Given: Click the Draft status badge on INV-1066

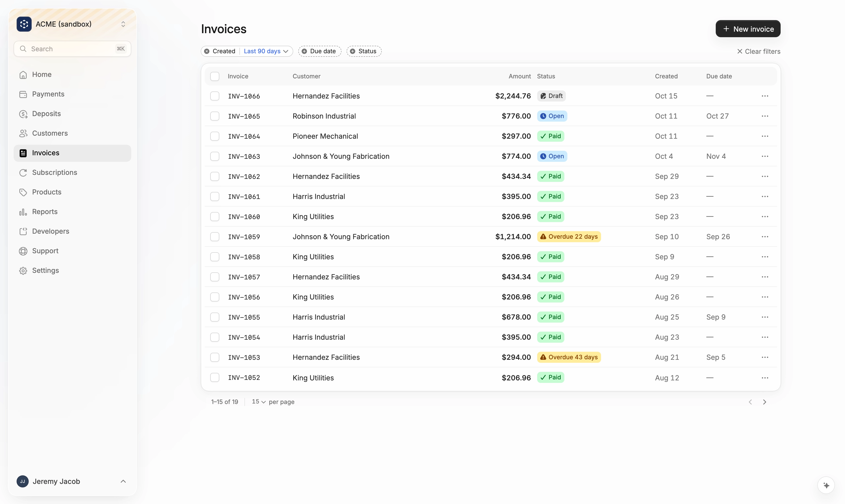Looking at the screenshot, I should tap(551, 96).
